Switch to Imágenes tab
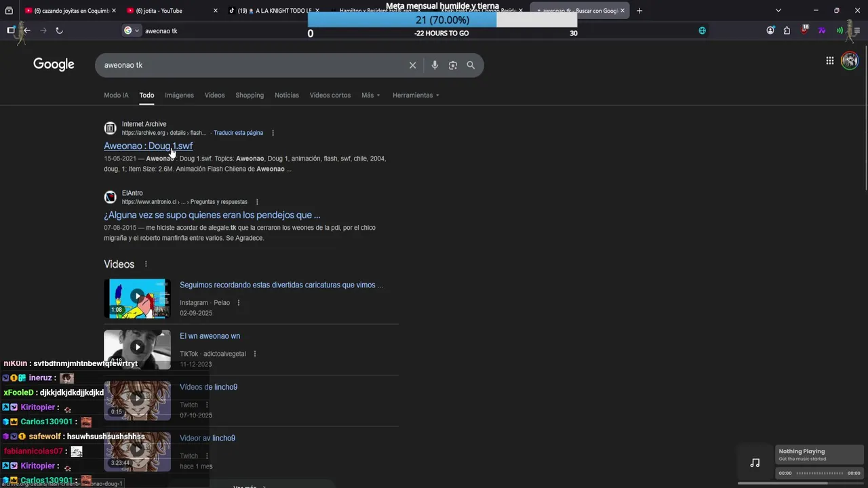 pos(179,96)
